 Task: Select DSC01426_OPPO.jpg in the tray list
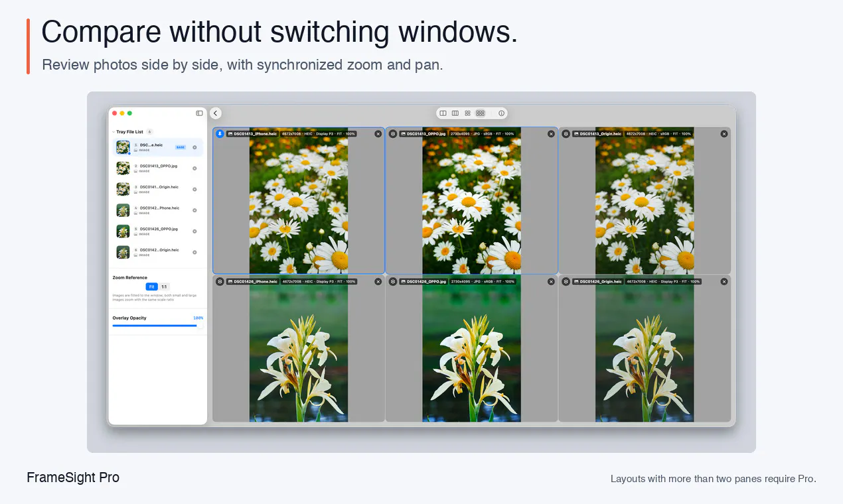tap(157, 231)
